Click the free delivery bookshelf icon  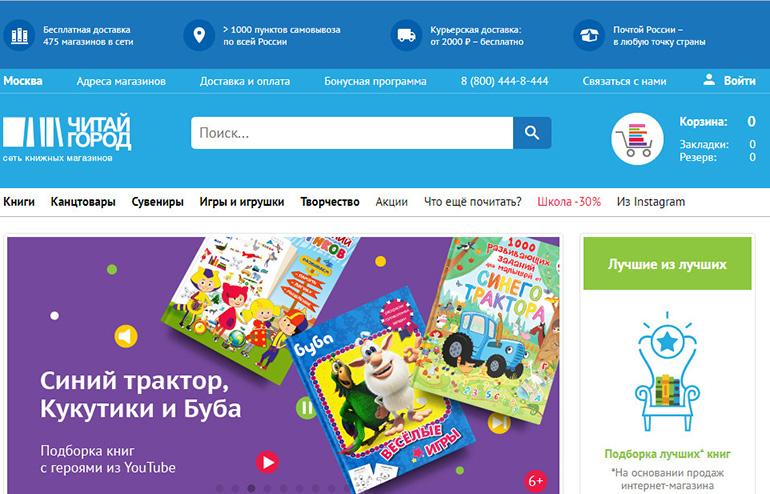click(x=19, y=35)
